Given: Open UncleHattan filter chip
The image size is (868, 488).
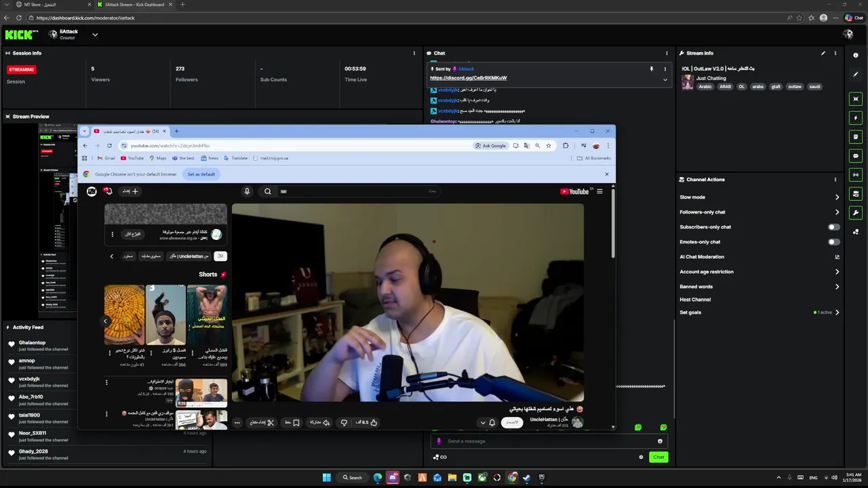Looking at the screenshot, I should (189, 256).
